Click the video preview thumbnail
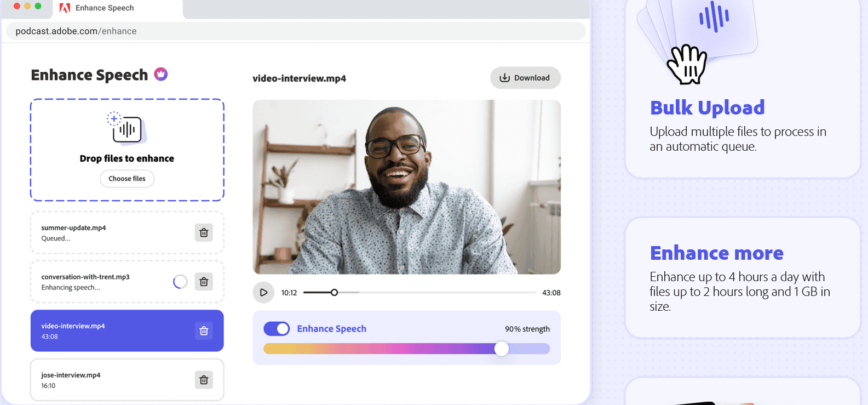868x405 pixels. pos(406,187)
